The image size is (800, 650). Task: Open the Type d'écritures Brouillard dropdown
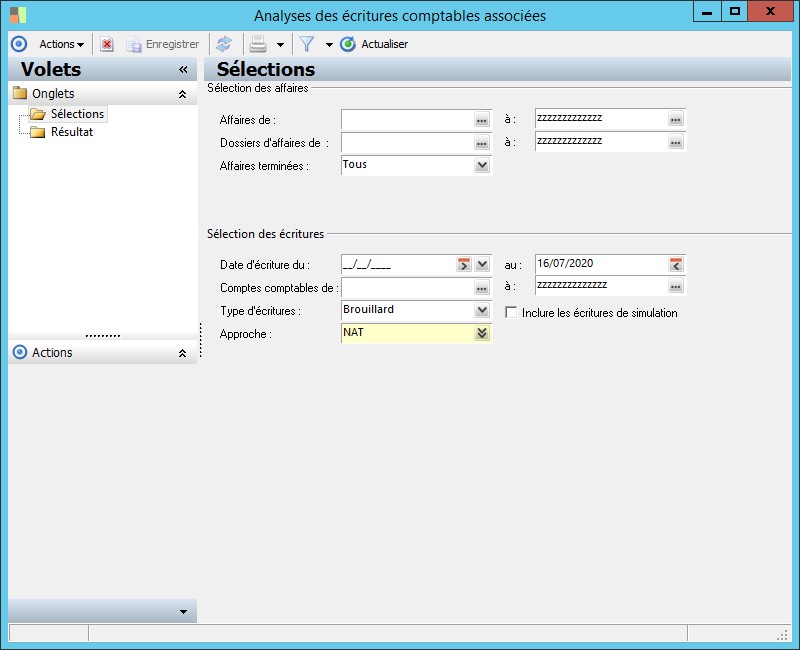tap(482, 310)
